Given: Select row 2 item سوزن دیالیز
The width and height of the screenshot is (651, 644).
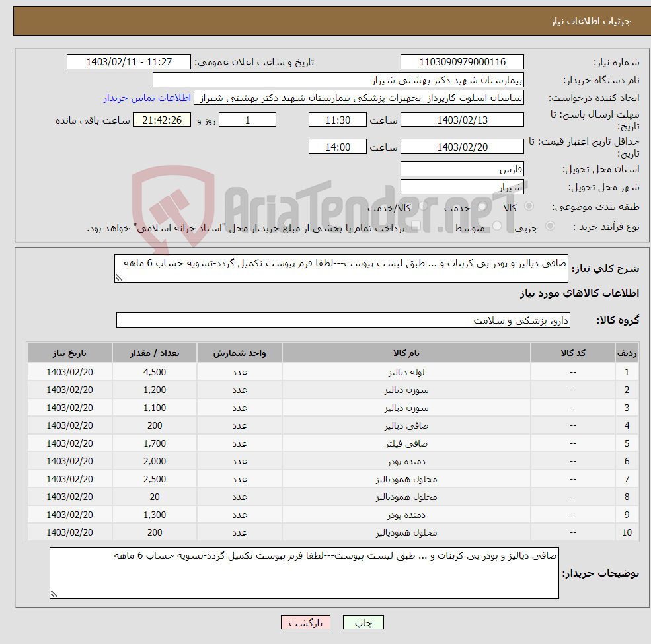Looking at the screenshot, I should tap(406, 390).
